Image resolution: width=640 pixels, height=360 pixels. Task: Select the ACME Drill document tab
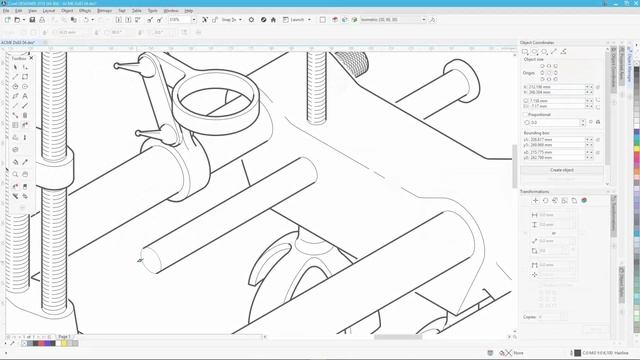(x=18, y=42)
